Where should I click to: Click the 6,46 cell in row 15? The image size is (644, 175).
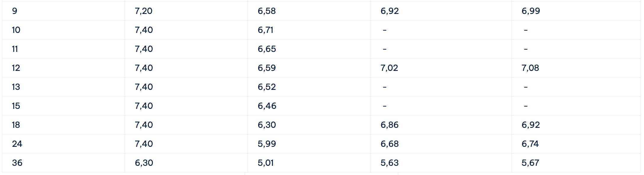267,106
